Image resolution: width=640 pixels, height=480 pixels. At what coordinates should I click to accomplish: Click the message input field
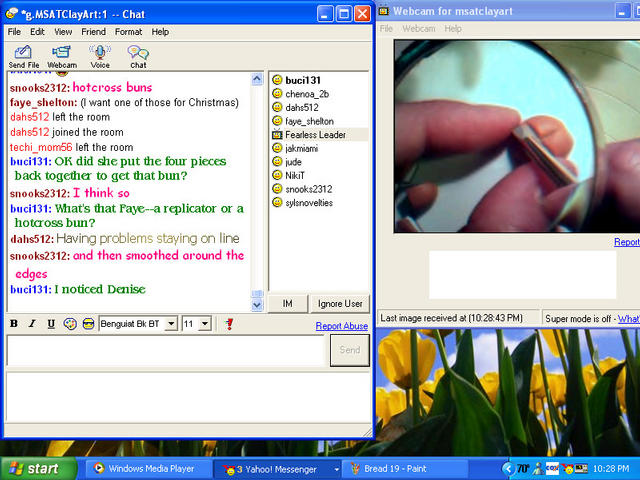[x=166, y=350]
